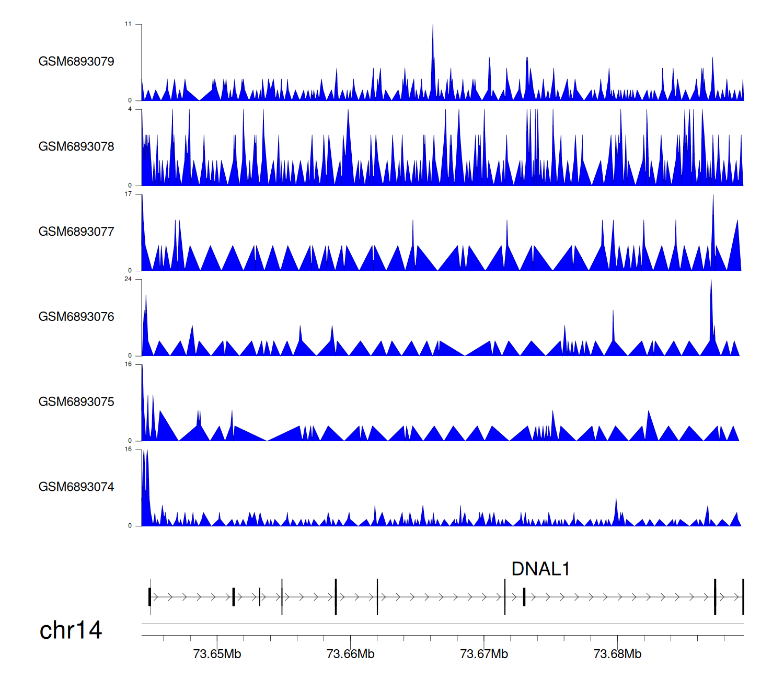Click the rightmost exon bar of DNAL1
784x690 pixels.
[x=743, y=596]
